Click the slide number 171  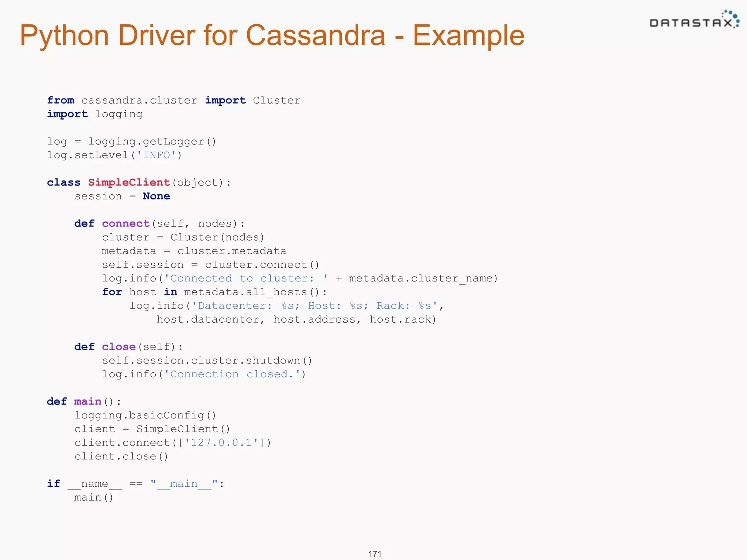(x=375, y=554)
